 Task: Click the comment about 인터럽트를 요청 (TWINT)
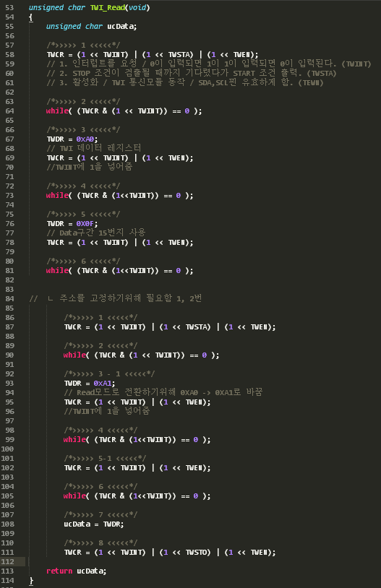coord(209,64)
